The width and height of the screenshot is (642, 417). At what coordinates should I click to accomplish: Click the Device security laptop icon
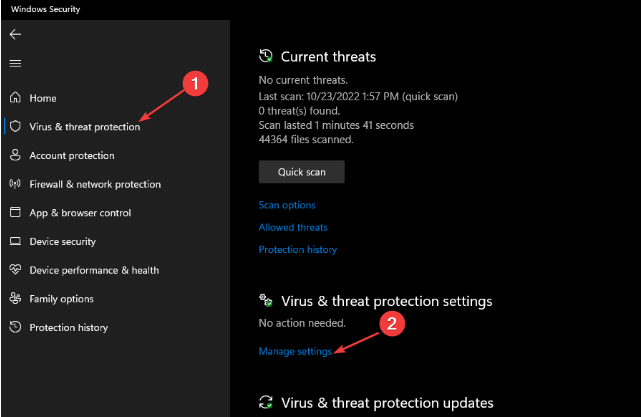[15, 241]
